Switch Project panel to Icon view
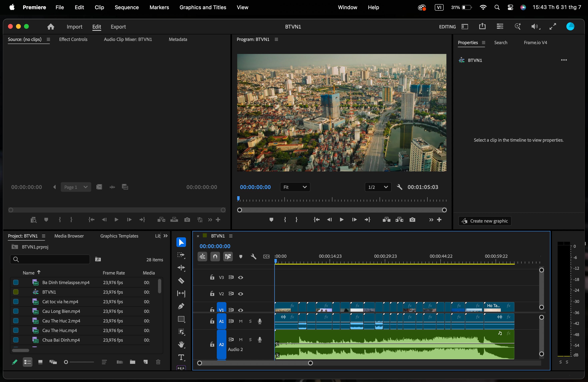Screen dimensions: 588x382 click(x=40, y=362)
